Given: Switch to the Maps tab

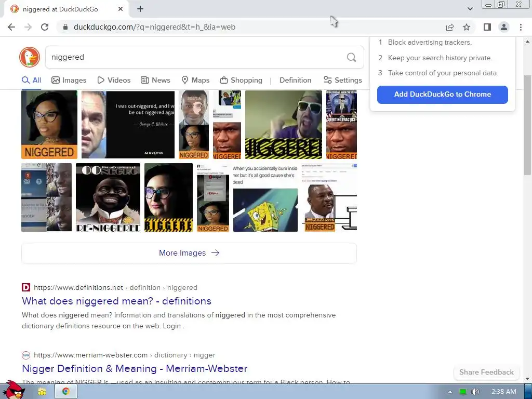Looking at the screenshot, I should [195, 81].
